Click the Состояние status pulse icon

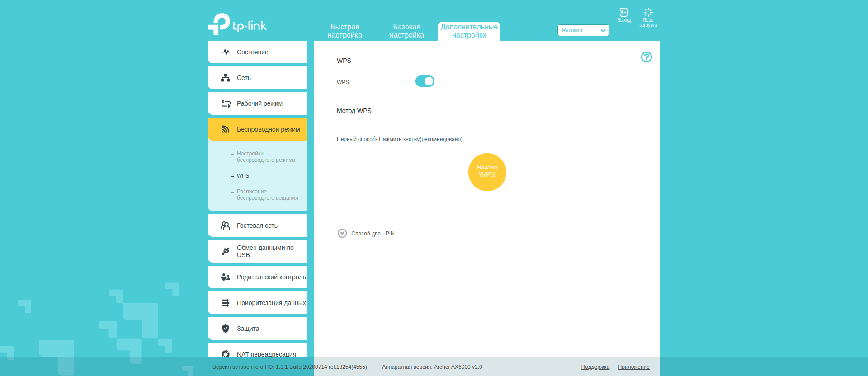(226, 52)
